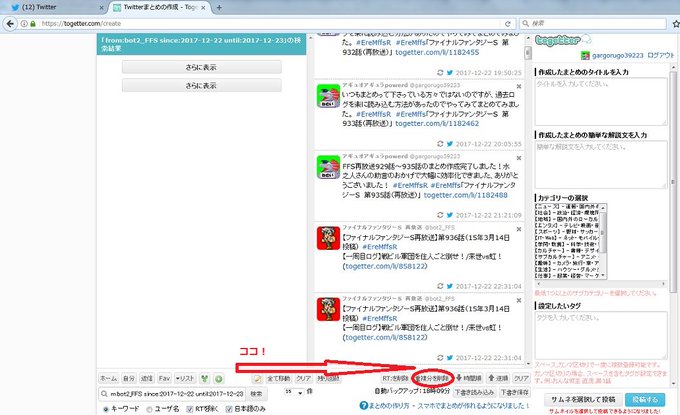Click the Twitter bird icon beside 2017-12-22 19:50:25
The image size is (680, 415).
(x=450, y=73)
